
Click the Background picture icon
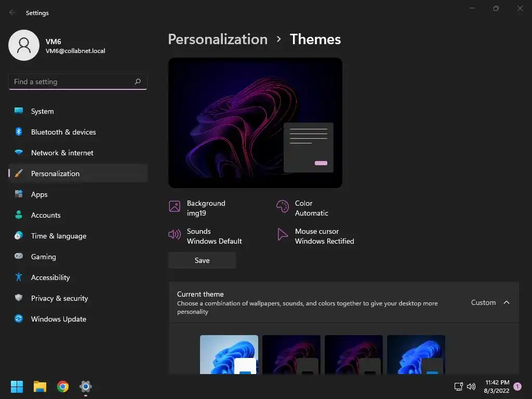pyautogui.click(x=175, y=206)
